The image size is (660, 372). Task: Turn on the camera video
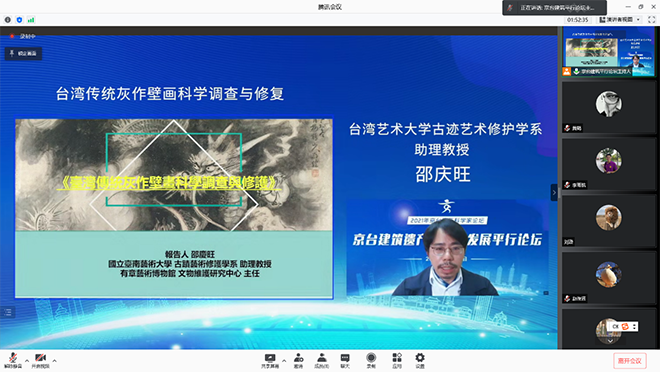tap(40, 361)
